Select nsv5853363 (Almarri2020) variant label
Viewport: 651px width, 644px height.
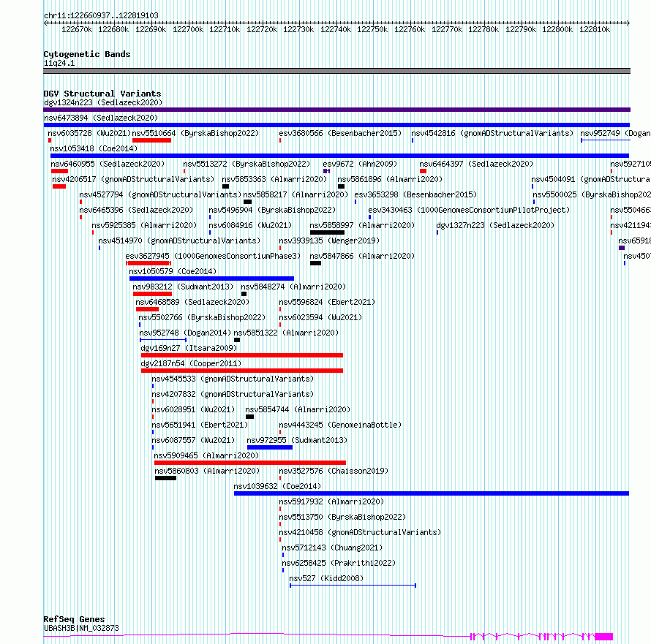[274, 179]
